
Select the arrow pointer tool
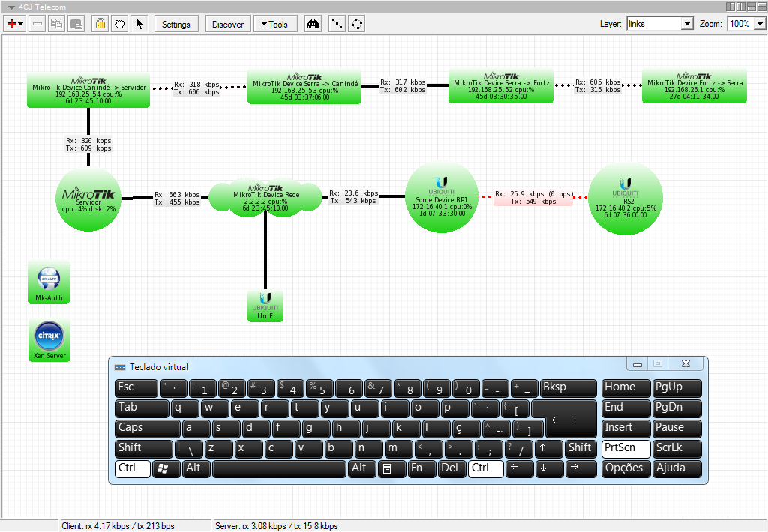coord(139,24)
